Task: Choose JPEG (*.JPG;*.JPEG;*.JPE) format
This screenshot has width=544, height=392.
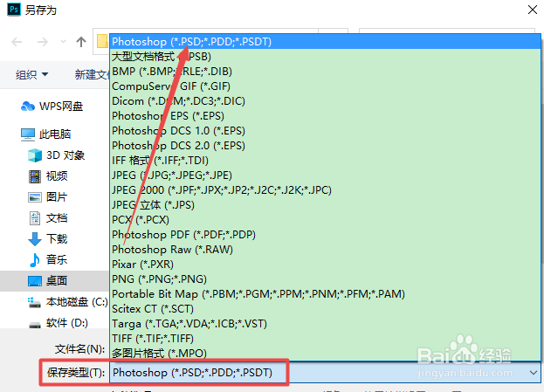Action: click(325, 175)
